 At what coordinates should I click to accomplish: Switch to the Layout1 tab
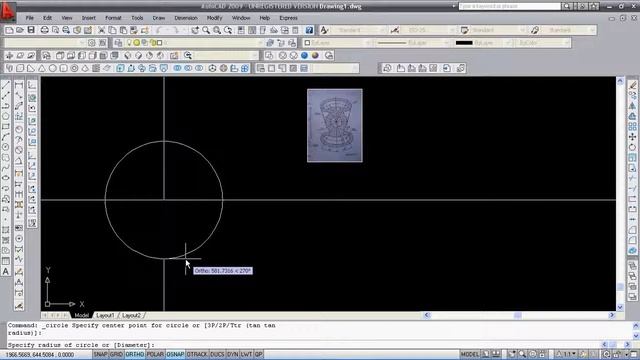pyautogui.click(x=105, y=316)
